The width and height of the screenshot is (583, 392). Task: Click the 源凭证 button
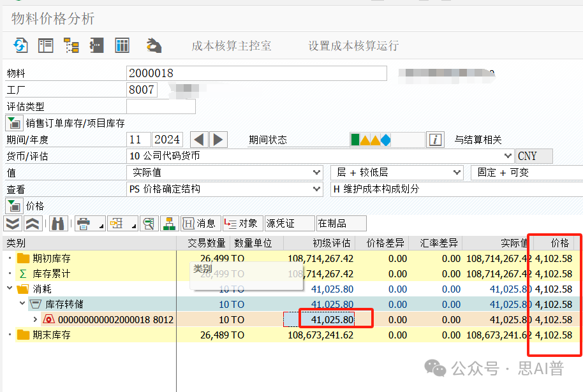[289, 223]
